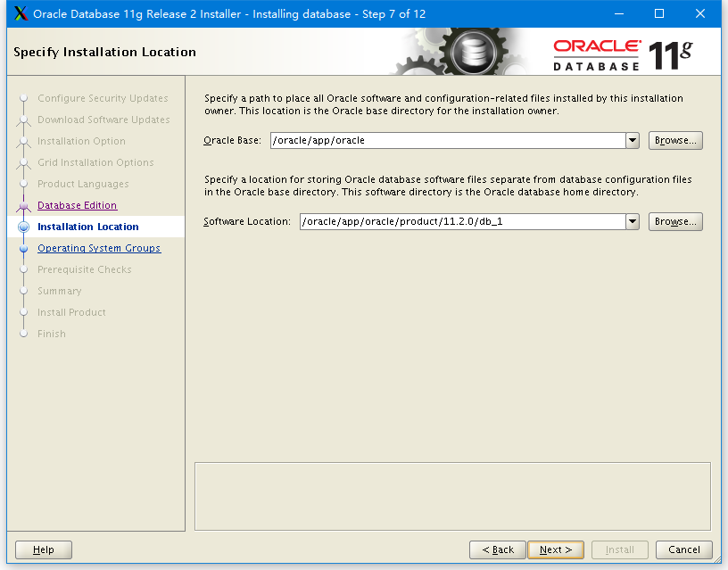Click the X11 icon in the title bar
This screenshot has height=570, width=728.
pos(21,13)
